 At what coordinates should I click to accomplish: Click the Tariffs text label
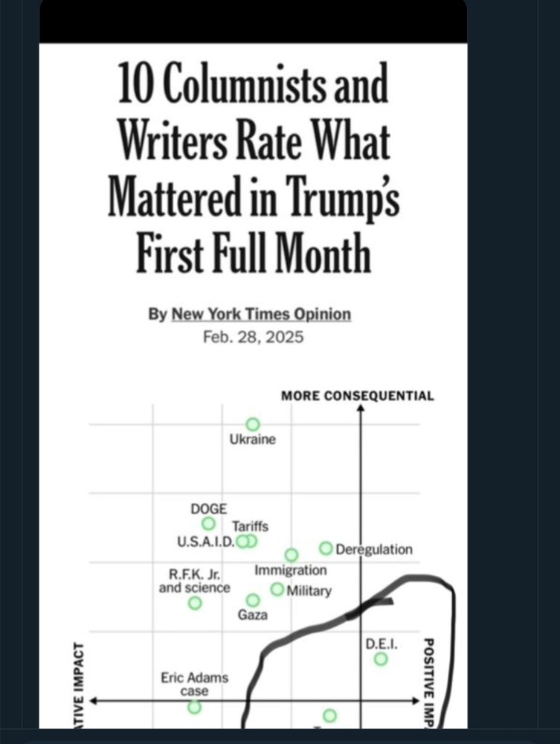click(x=250, y=527)
